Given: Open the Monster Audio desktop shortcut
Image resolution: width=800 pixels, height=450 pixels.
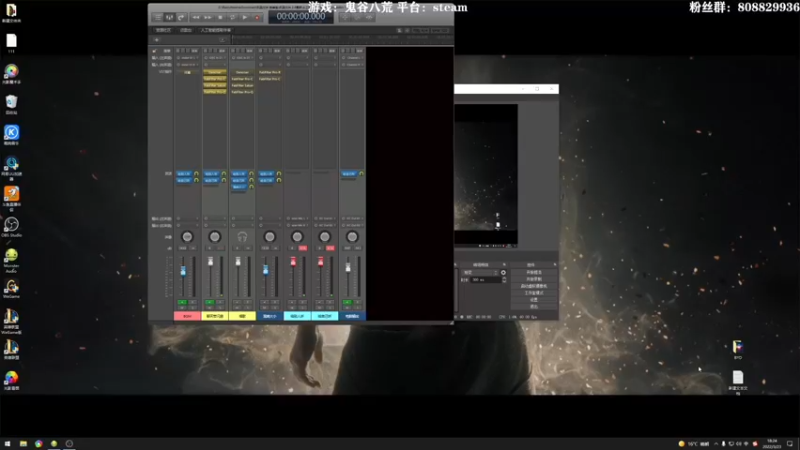Looking at the screenshot, I should coord(11,260).
